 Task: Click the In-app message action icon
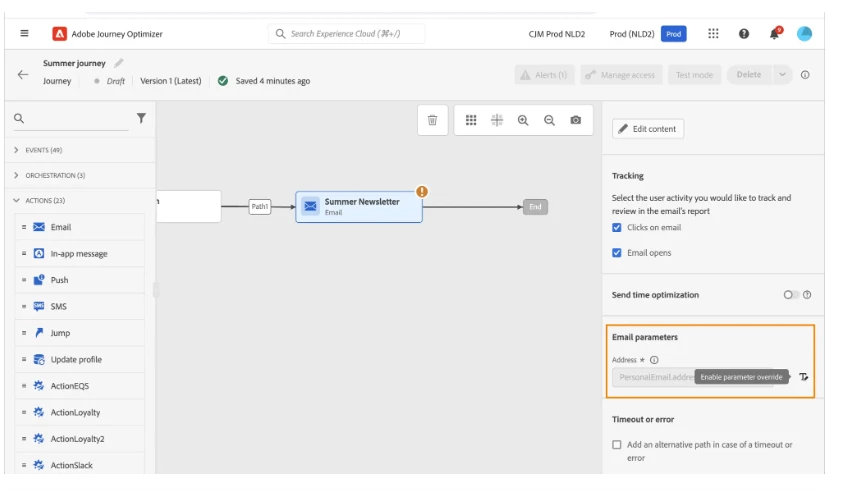tap(39, 254)
